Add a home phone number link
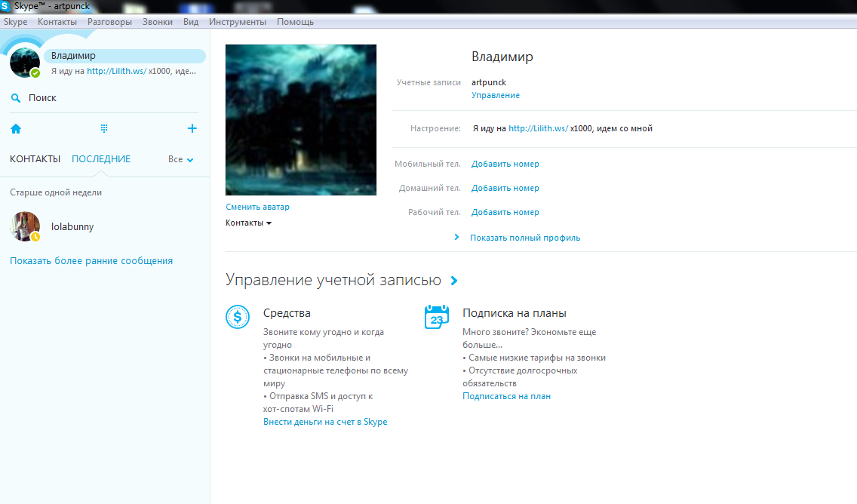Viewport: 857px width, 504px height. click(x=505, y=188)
